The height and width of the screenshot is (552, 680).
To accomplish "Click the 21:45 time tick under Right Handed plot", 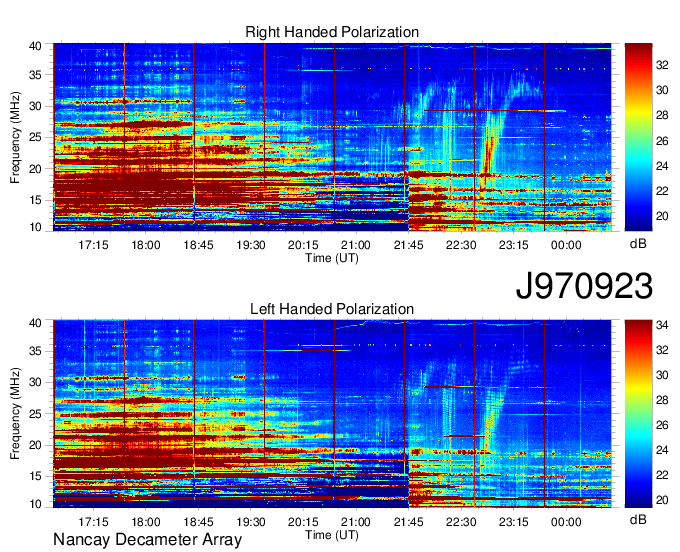I will pyautogui.click(x=409, y=245).
